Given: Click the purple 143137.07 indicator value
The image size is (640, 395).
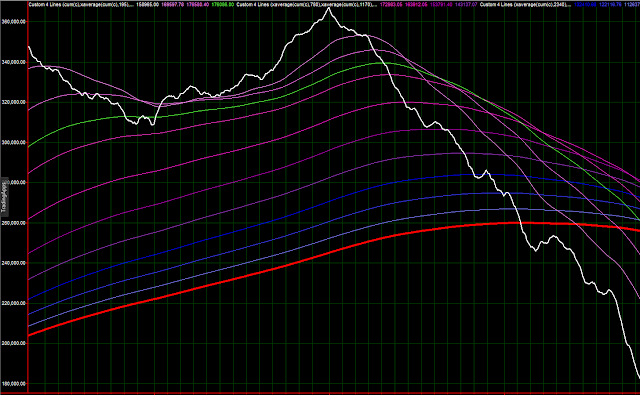Looking at the screenshot, I should (466, 4).
